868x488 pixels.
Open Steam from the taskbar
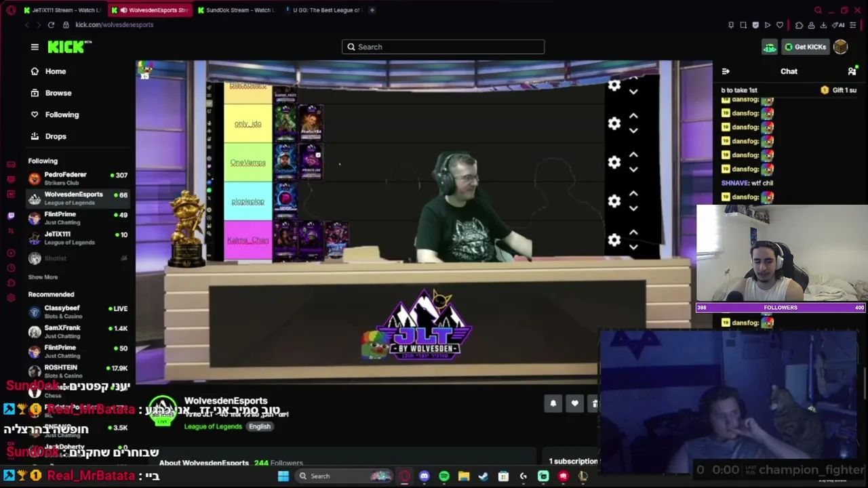tap(484, 476)
